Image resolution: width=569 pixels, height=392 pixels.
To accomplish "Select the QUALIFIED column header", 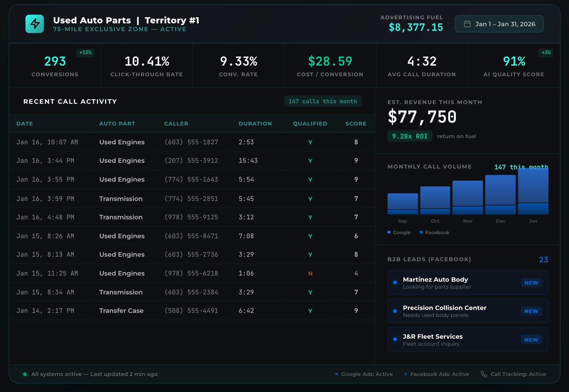I will point(310,123).
